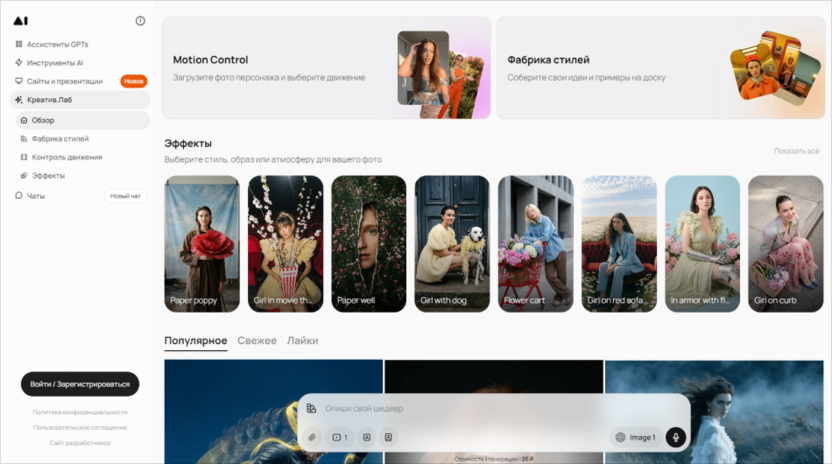The image size is (832, 464).
Task: Open the Image 1 model dropdown
Action: pos(636,437)
